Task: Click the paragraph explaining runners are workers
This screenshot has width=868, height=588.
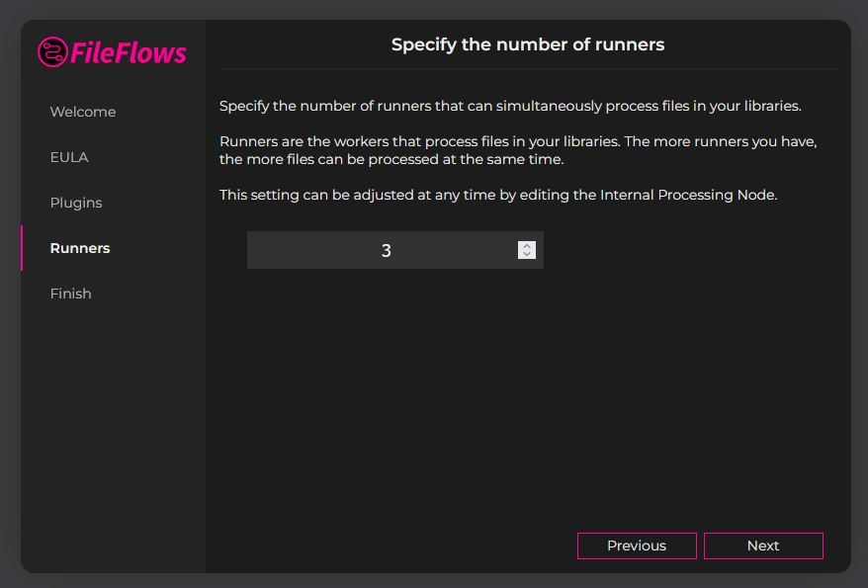Action: (x=518, y=150)
